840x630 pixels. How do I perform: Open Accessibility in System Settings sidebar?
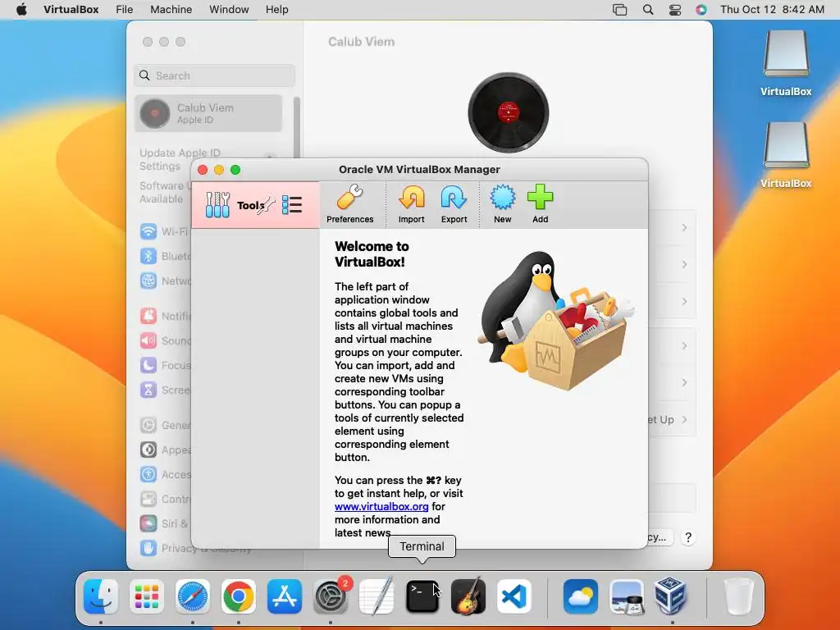point(164,475)
